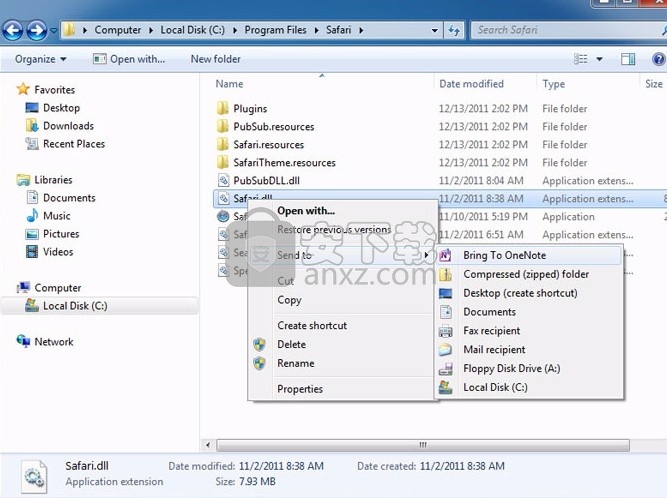Click Open with... in the toolbar

pos(129,59)
